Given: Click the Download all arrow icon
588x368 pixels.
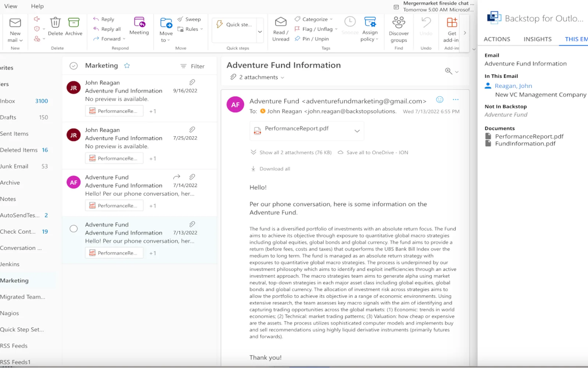Looking at the screenshot, I should pos(253,169).
